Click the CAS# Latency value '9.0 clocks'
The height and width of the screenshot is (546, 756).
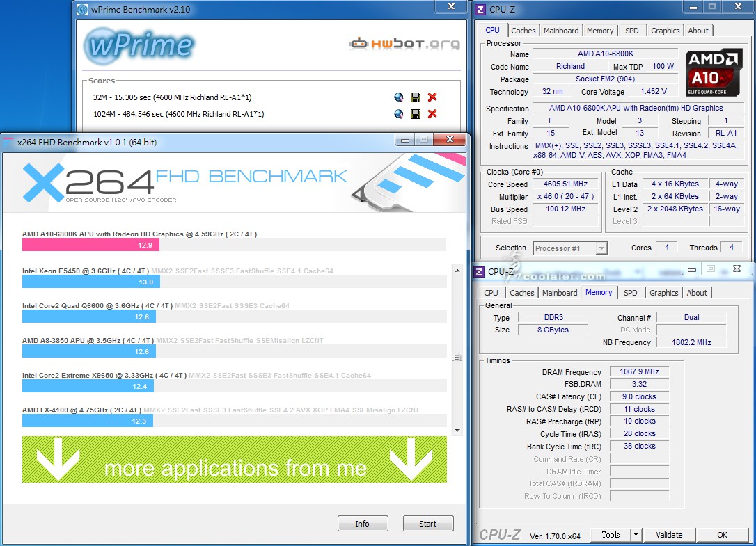click(x=639, y=396)
